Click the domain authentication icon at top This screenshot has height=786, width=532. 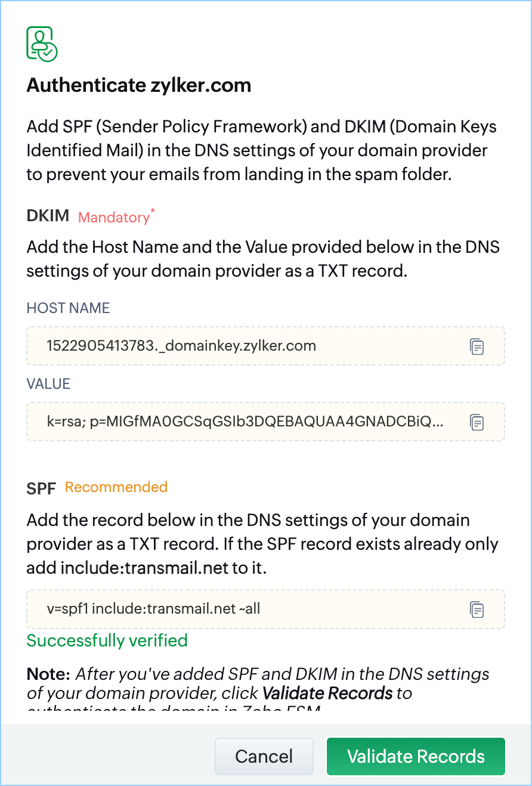click(42, 44)
